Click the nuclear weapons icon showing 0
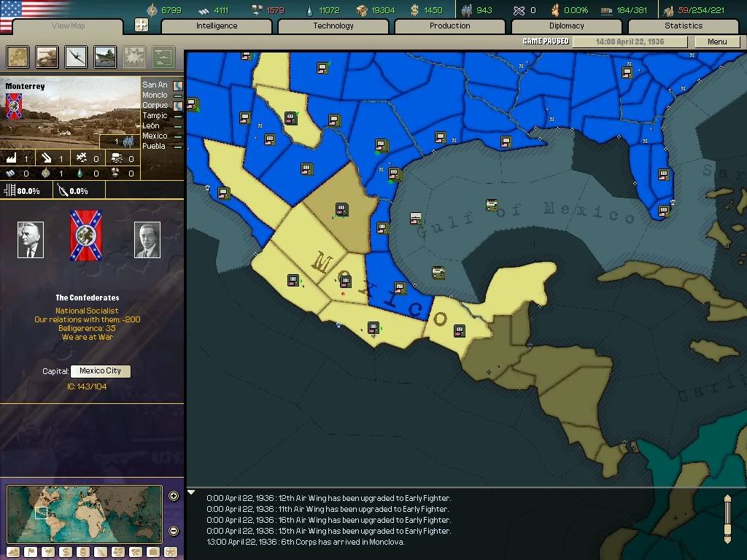 coord(519,10)
